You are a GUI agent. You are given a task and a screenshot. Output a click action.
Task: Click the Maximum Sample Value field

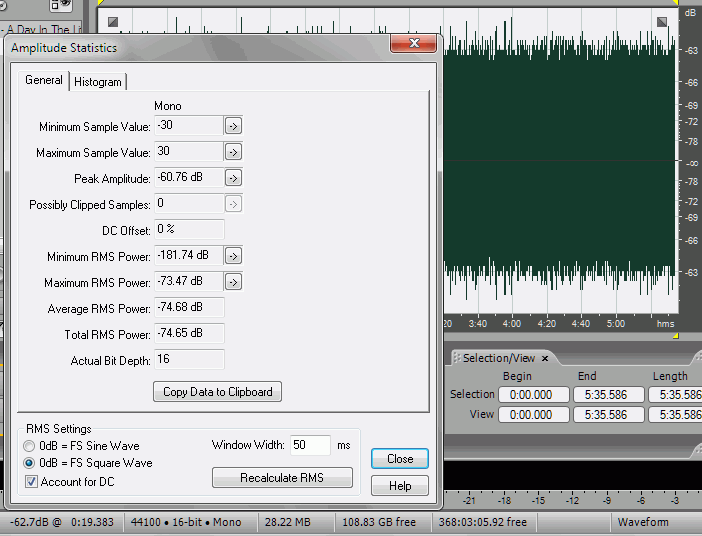coord(189,151)
